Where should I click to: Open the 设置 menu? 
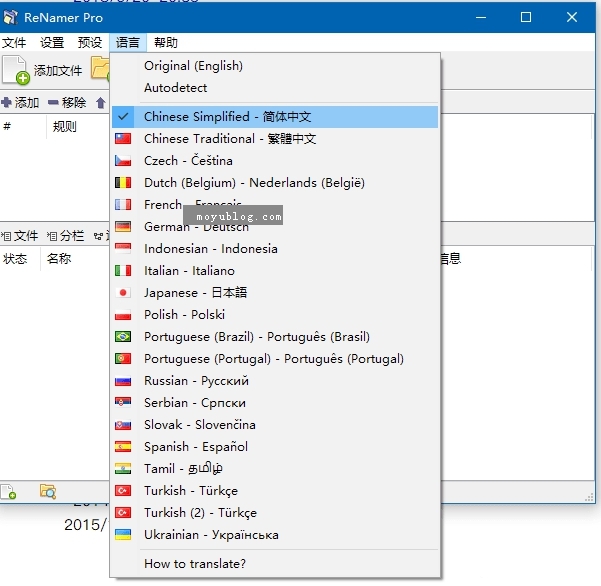(x=52, y=43)
